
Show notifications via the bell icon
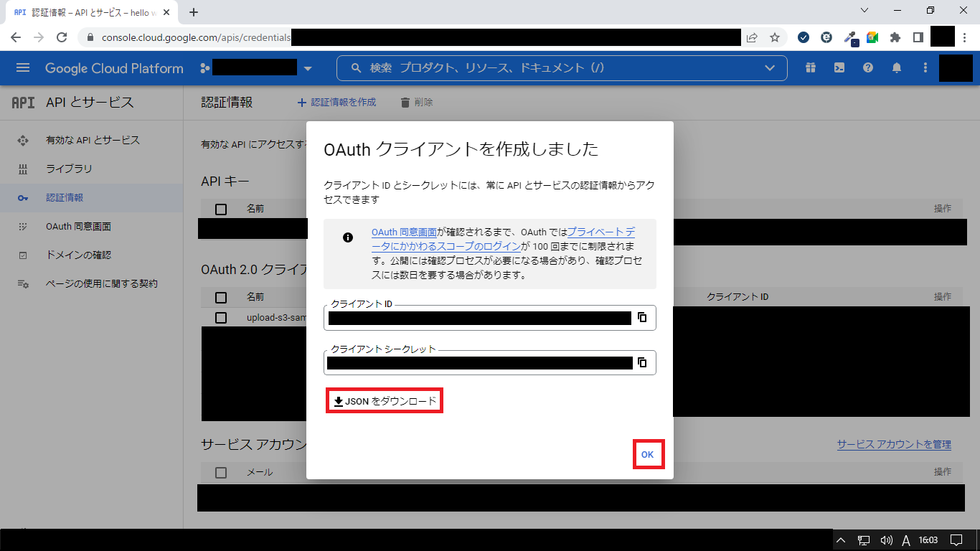[x=896, y=68]
